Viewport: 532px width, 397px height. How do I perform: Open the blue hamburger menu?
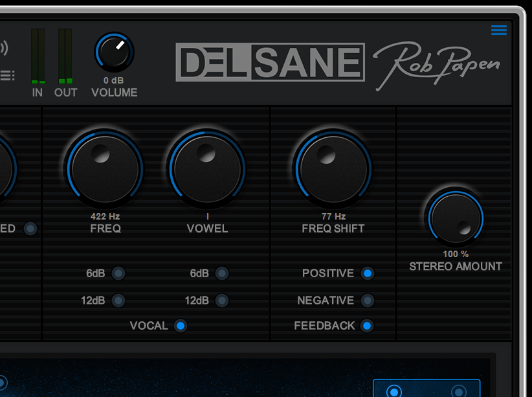499,30
